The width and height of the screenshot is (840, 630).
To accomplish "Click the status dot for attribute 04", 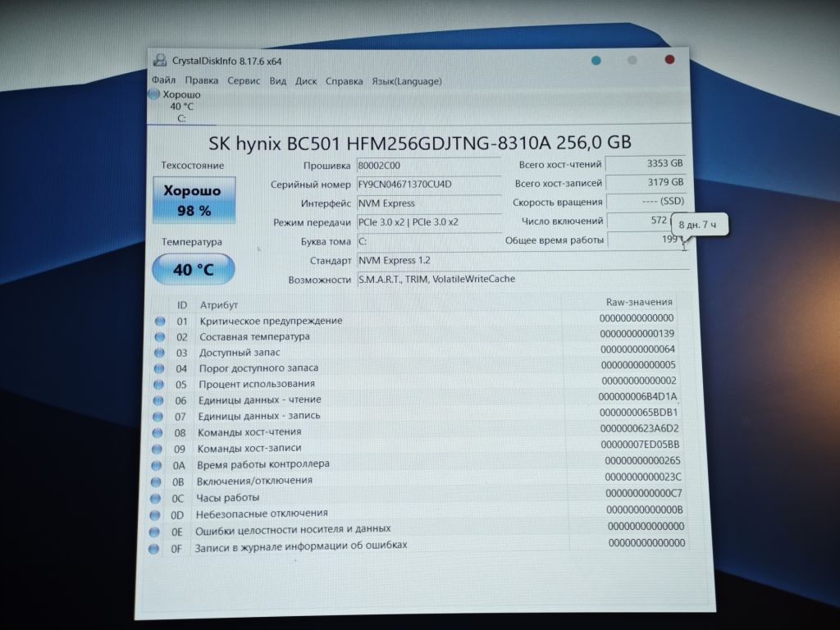I will coord(158,368).
